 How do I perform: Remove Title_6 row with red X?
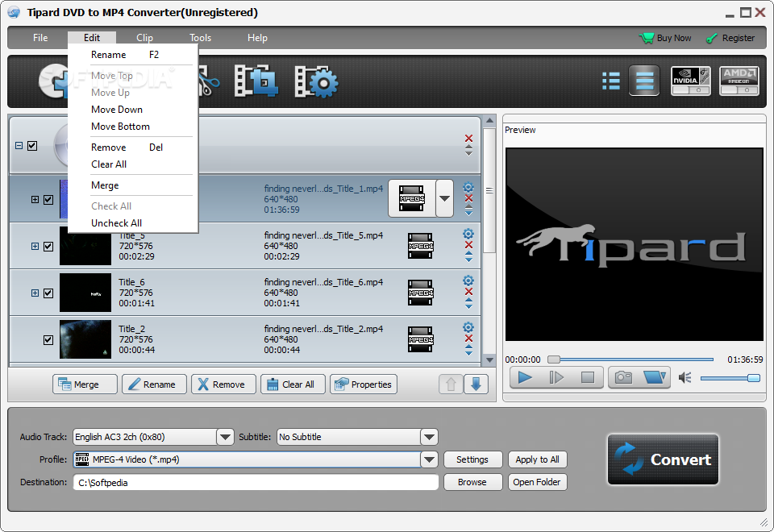(x=469, y=292)
